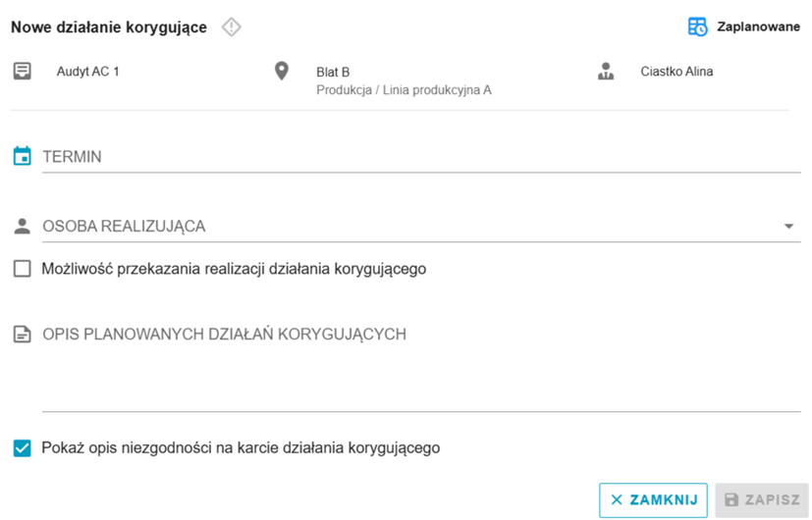Click the Audyt AC 1 text
Screen dimensions: 812x520
click(x=88, y=72)
